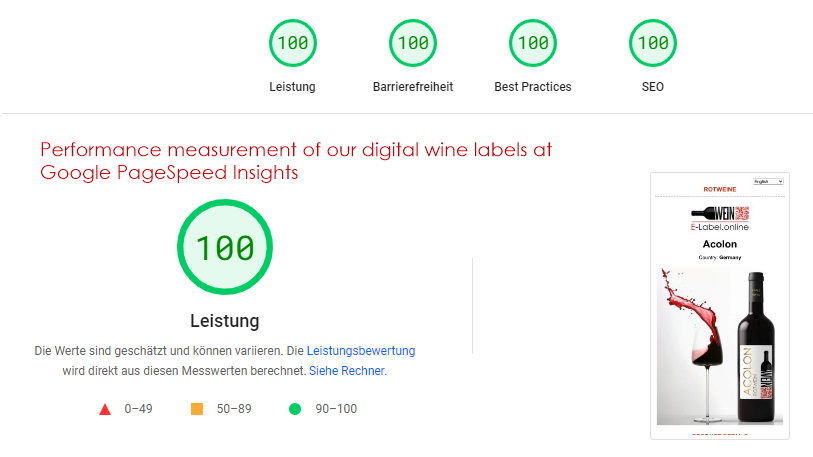The image size is (813, 457).
Task: Jump to the Barrierefreiheit category label
Action: click(413, 87)
